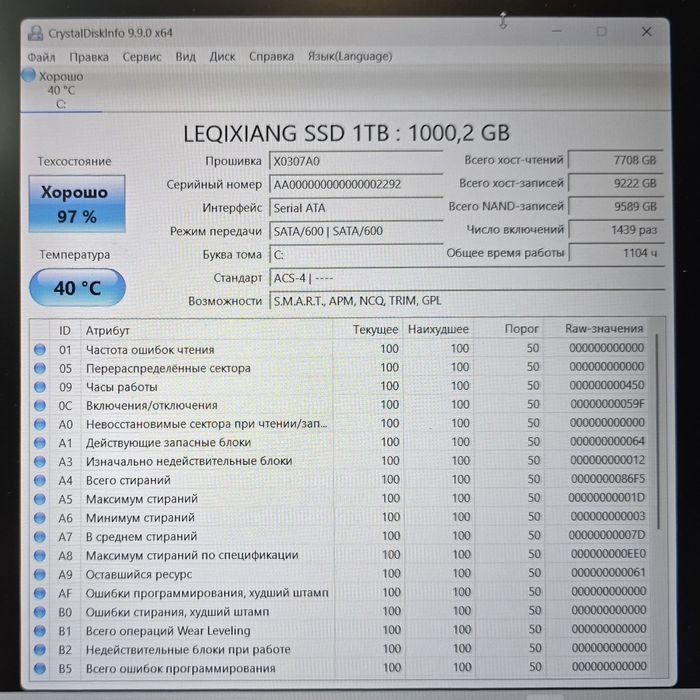Screen dimensions: 700x700
Task: Click raw value 00000000EE0
Action: [608, 554]
